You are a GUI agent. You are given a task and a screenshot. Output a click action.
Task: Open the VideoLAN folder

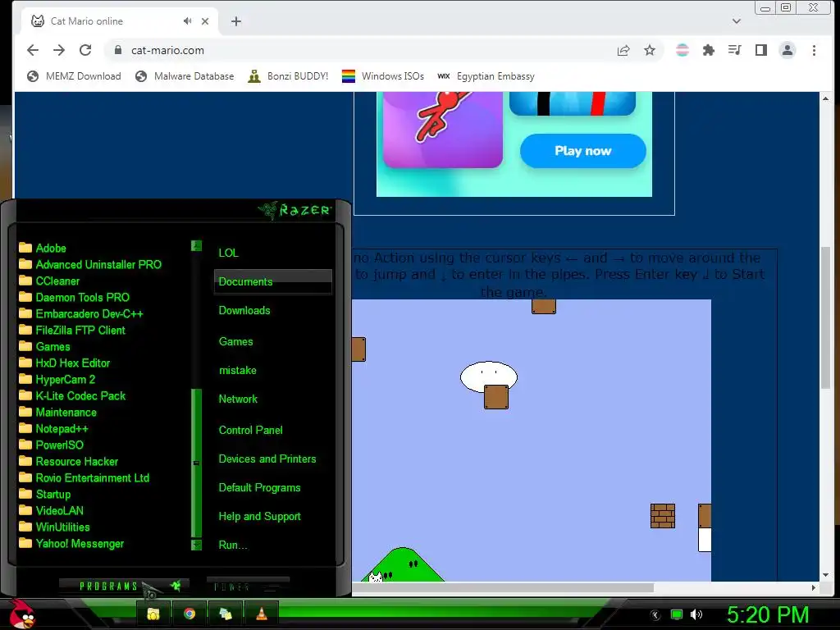[51, 511]
